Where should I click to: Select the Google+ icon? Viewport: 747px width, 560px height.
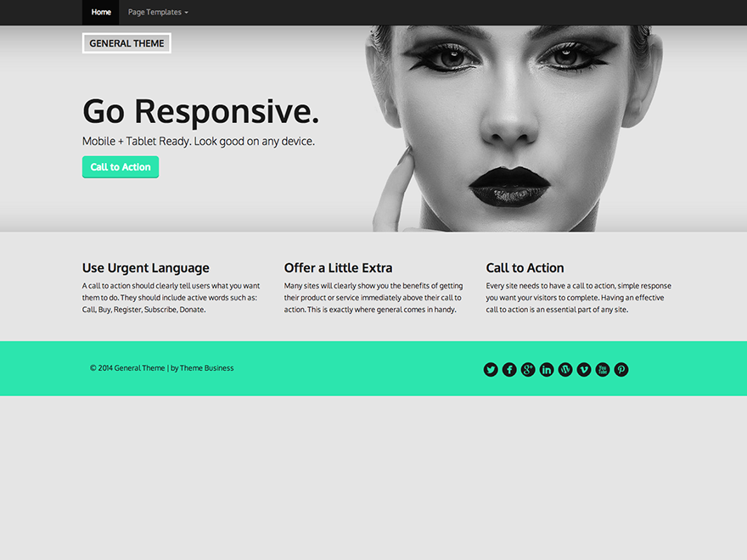528,369
